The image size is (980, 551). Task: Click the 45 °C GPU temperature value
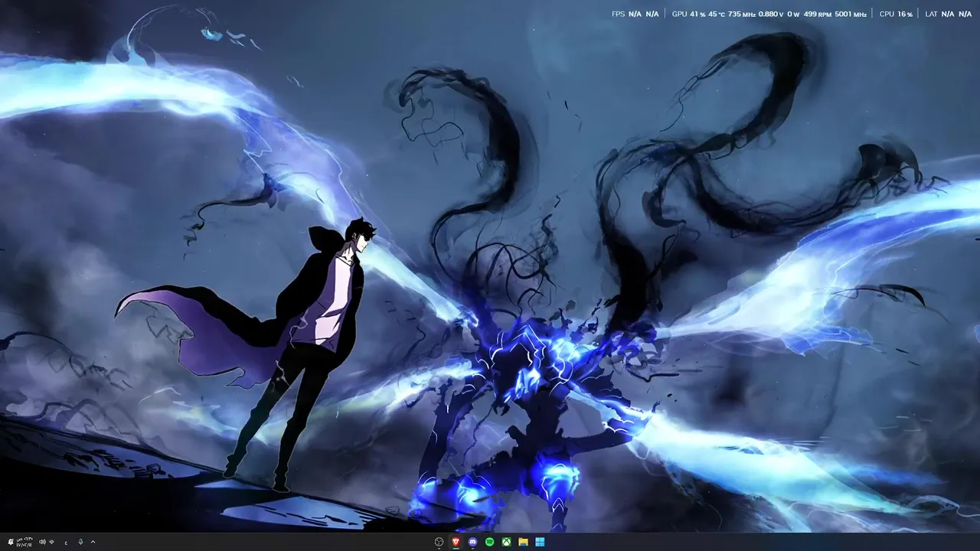(717, 14)
